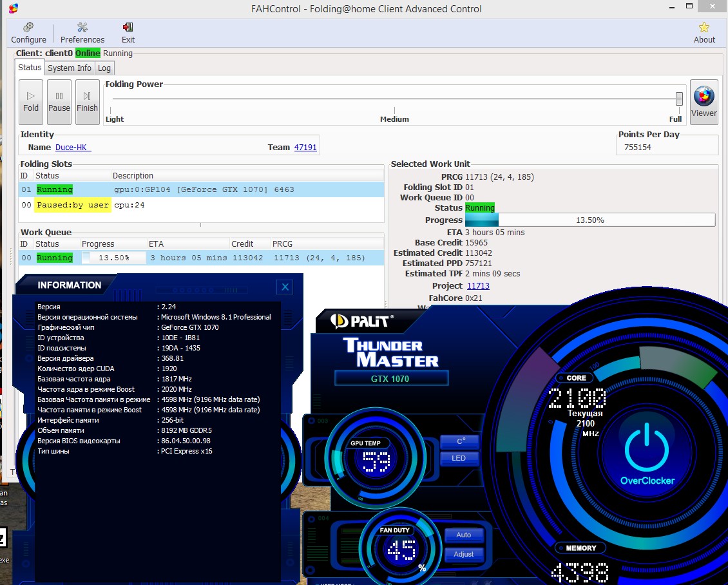Screen dimensions: 728x585
Task: Close the ThunderMaster INFORMATION panel
Action: point(285,287)
